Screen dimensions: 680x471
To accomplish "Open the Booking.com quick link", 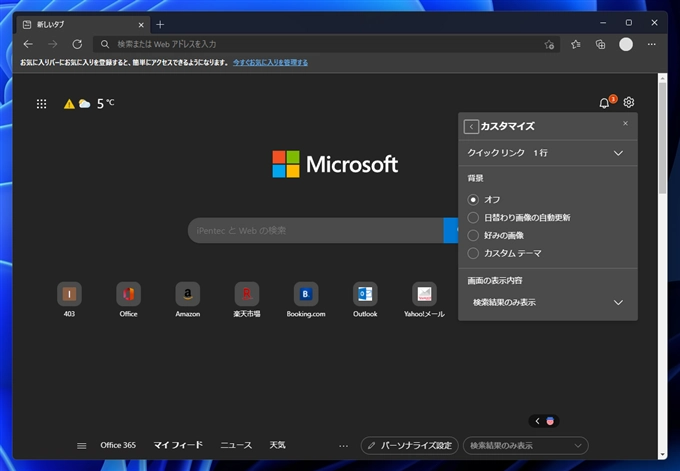I will (306, 294).
